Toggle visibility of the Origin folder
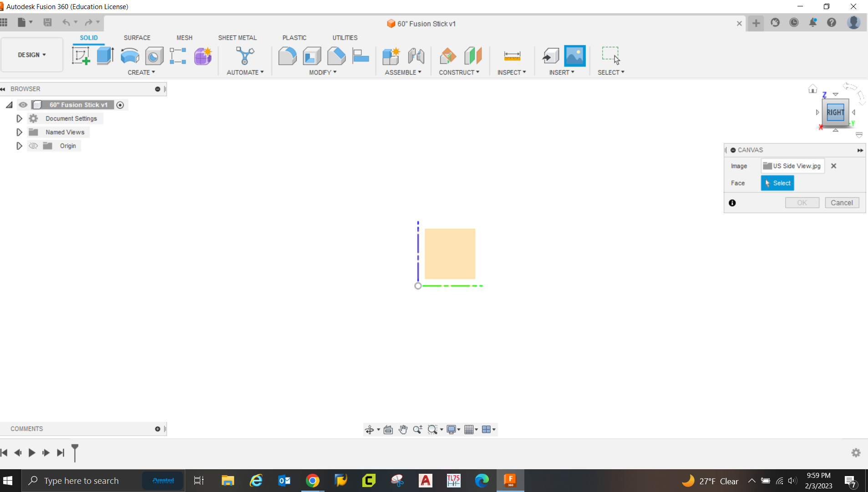Screen dimensions: 868x492 point(33,145)
